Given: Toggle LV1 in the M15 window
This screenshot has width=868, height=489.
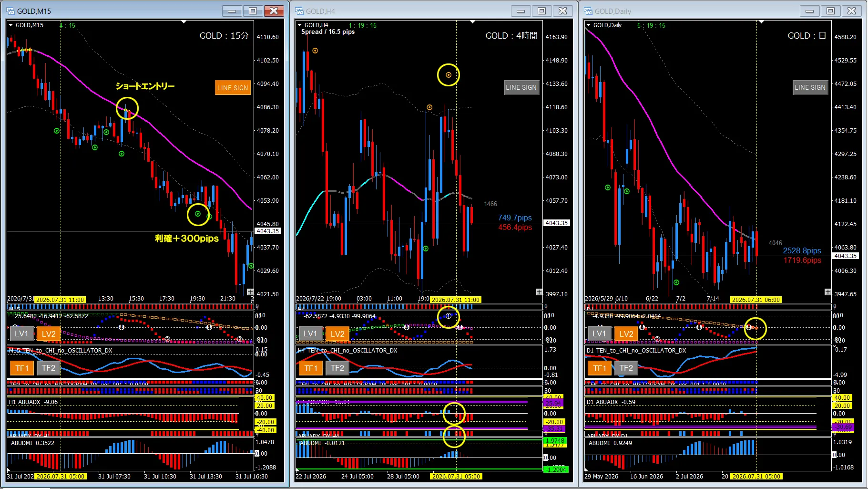Looking at the screenshot, I should pos(21,333).
